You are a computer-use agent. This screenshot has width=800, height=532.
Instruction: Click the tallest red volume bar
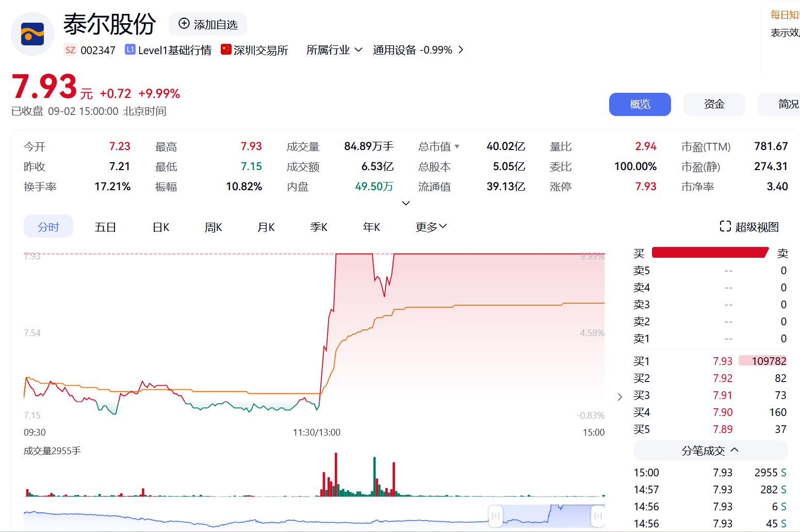[336, 474]
